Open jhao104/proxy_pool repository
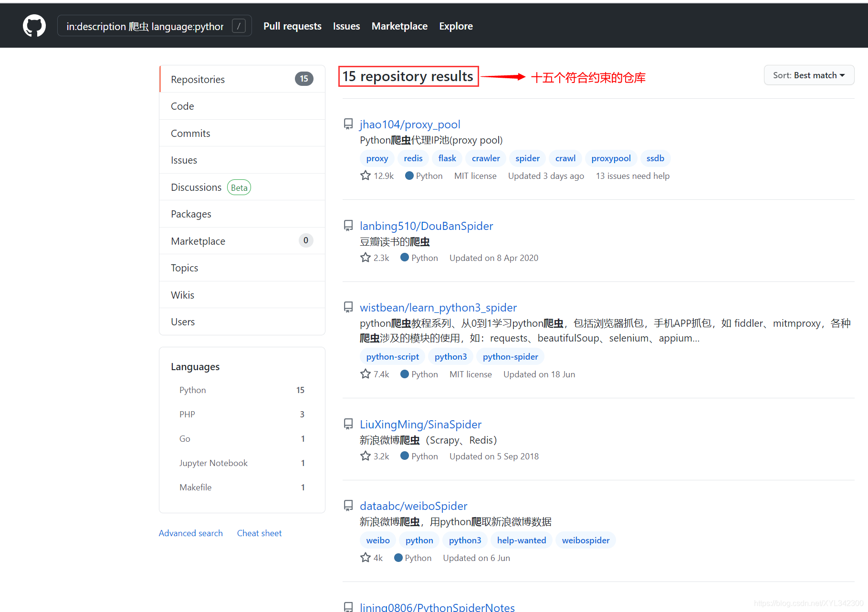This screenshot has width=868, height=612. coord(410,124)
